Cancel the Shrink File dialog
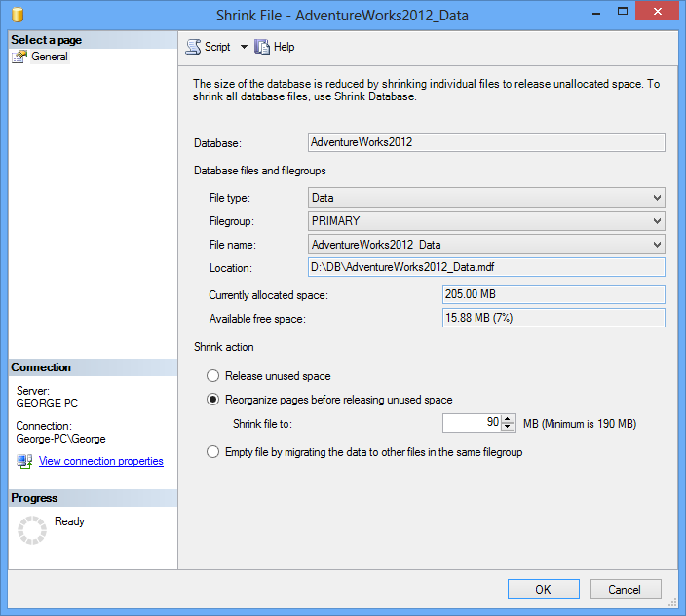 pos(625,590)
